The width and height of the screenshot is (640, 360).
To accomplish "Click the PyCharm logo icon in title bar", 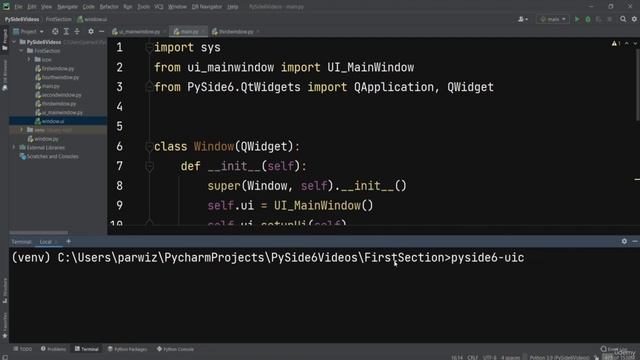I will tap(6, 6).
